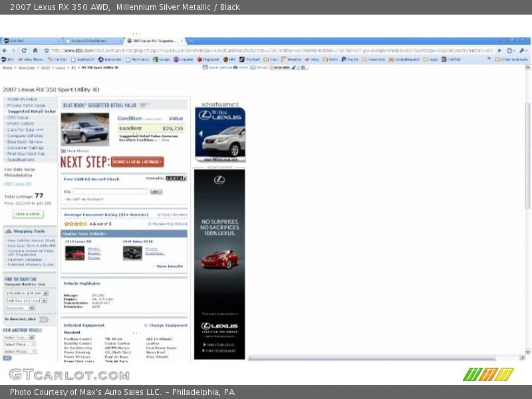The height and width of the screenshot is (399, 532).
Task: Reload the page with the refresh icon
Action: pos(24,51)
